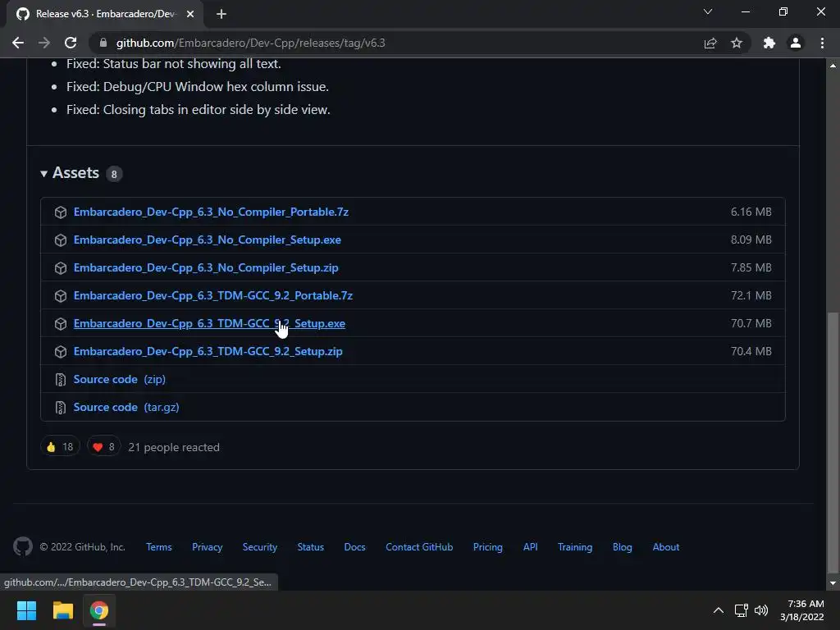Screen dimensions: 840x630
Task: Click the browser forward arrow
Action: point(44,43)
